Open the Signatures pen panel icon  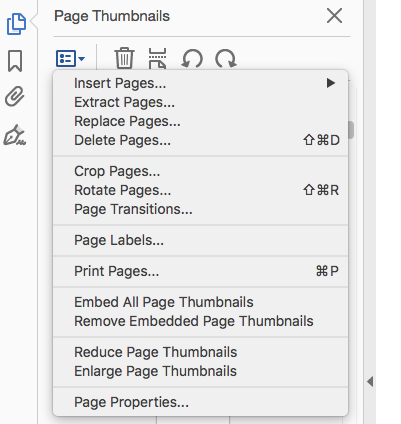click(x=15, y=135)
